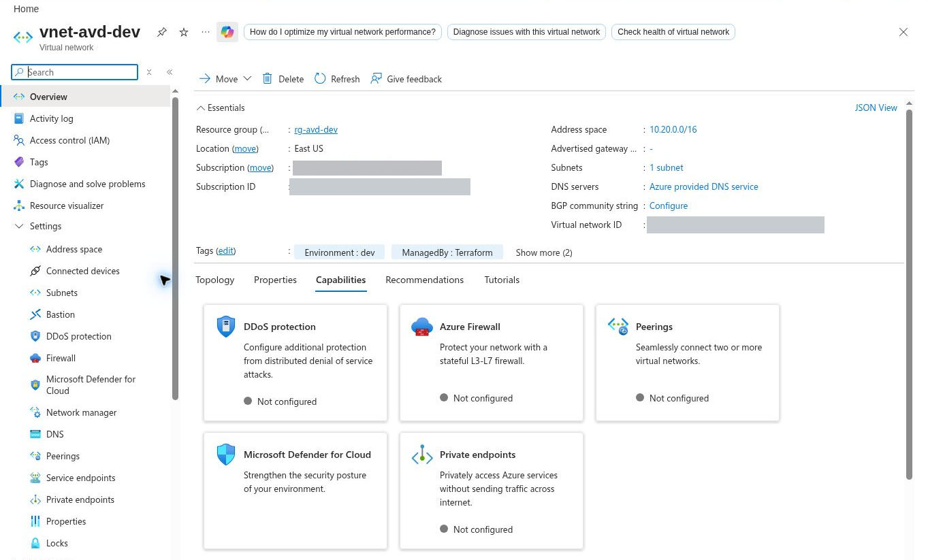
Task: Click the Delete toolbar button
Action: [283, 79]
